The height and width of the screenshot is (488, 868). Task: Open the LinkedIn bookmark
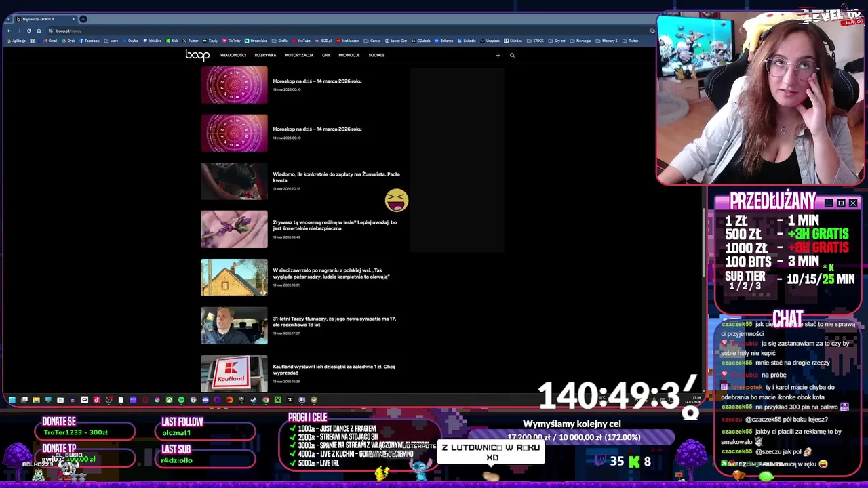pos(467,41)
